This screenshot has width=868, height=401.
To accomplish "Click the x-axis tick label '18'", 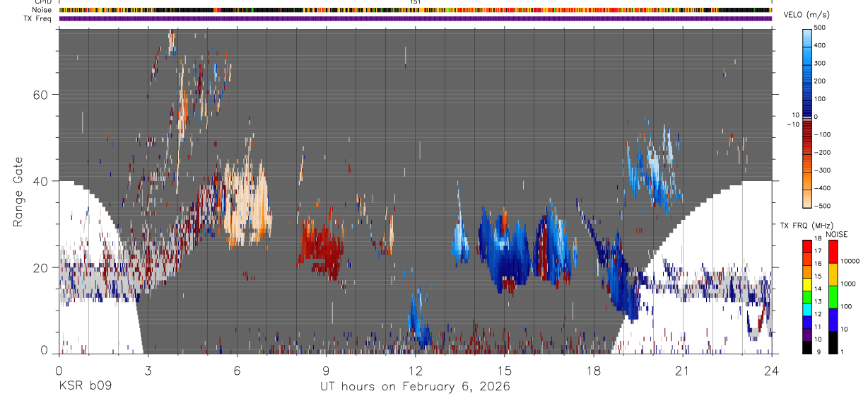I will coord(593,371).
